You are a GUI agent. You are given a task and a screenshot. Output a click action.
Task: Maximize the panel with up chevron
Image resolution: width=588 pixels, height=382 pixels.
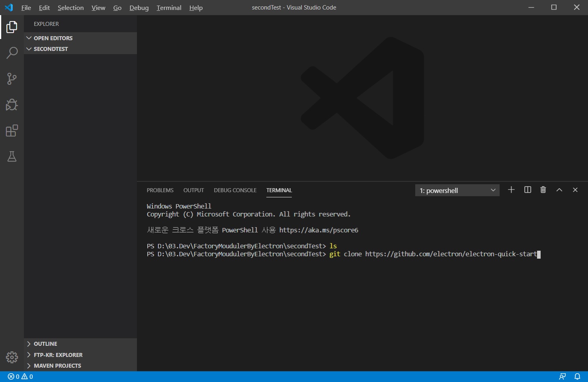[559, 190]
